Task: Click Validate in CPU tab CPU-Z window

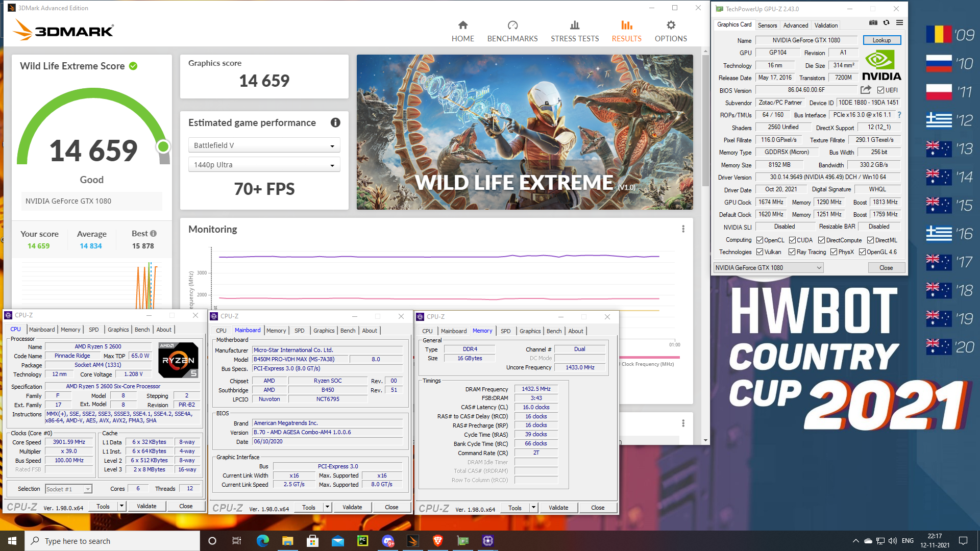Action: [146, 506]
